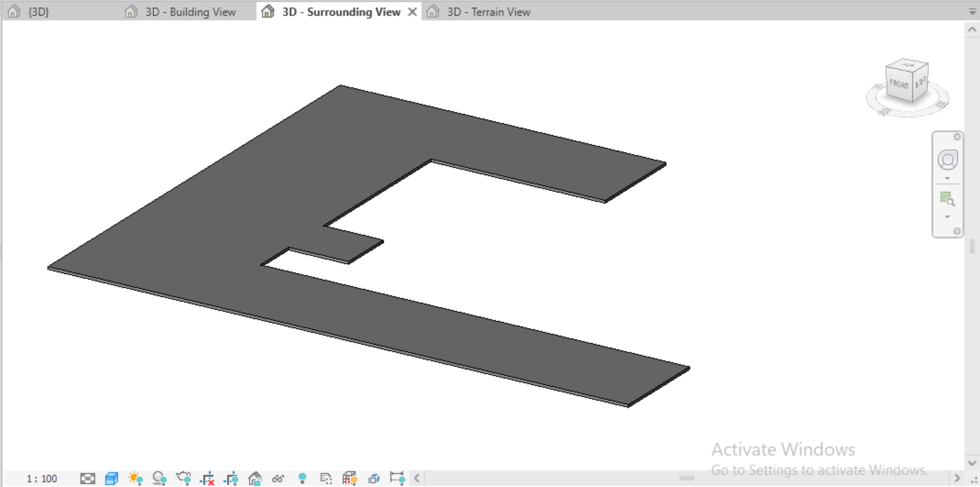Click Temporary Hide/Isolate glasses icon
980x487 pixels.
click(x=278, y=478)
